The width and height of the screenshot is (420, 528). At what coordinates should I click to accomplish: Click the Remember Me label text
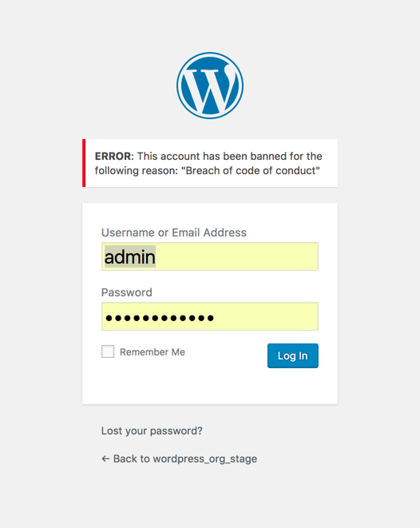(153, 352)
